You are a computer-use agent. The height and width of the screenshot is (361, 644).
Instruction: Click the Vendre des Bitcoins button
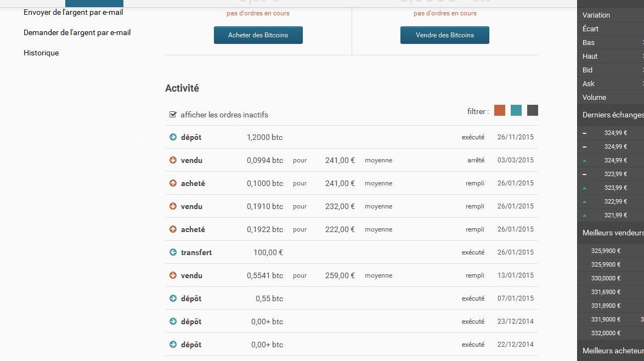click(x=444, y=35)
